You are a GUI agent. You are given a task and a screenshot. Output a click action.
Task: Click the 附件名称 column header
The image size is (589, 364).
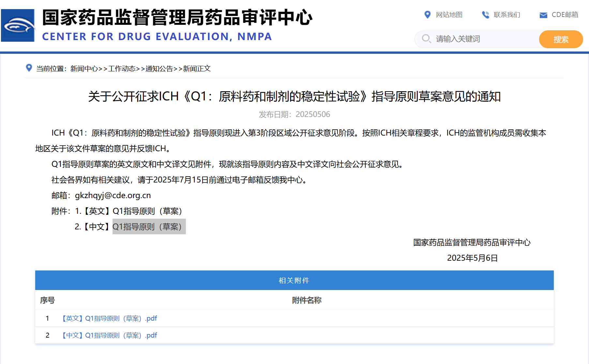pos(307,300)
